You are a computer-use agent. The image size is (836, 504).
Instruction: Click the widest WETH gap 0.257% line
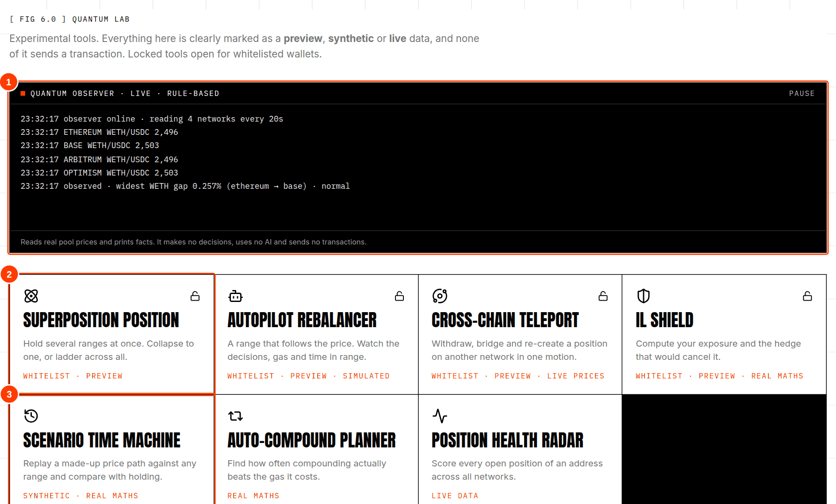[185, 186]
